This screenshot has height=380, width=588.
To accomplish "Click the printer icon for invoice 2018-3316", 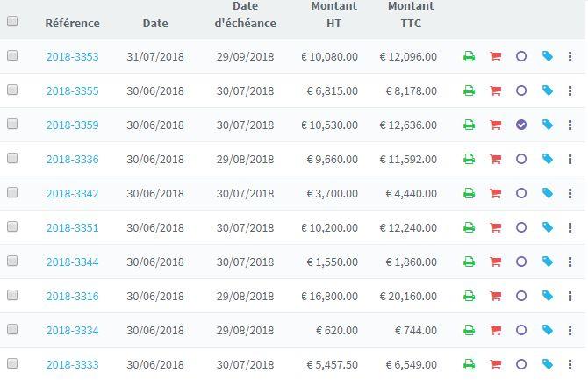I will click(x=469, y=297).
